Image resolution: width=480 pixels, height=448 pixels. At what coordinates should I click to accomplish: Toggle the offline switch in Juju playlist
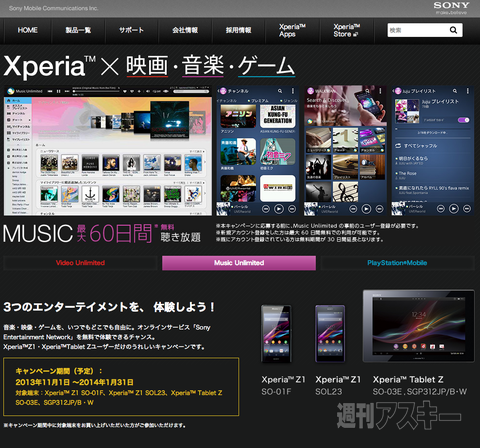[x=464, y=120]
